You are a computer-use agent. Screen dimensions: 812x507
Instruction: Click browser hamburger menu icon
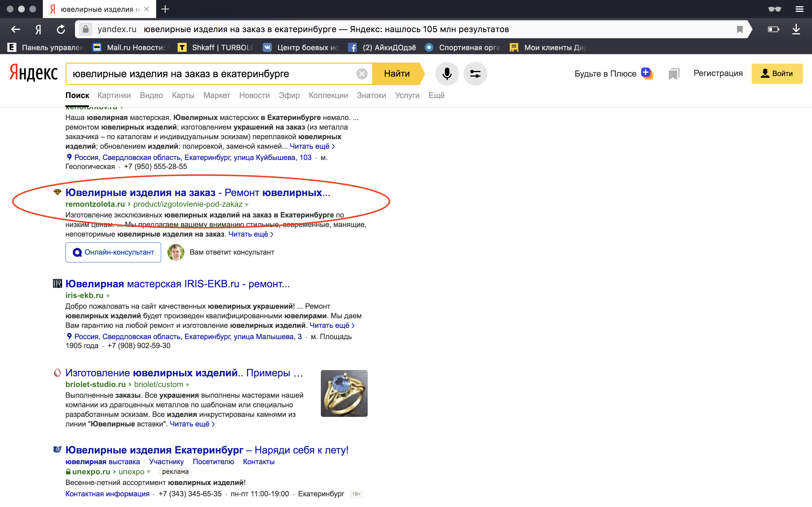click(x=800, y=9)
